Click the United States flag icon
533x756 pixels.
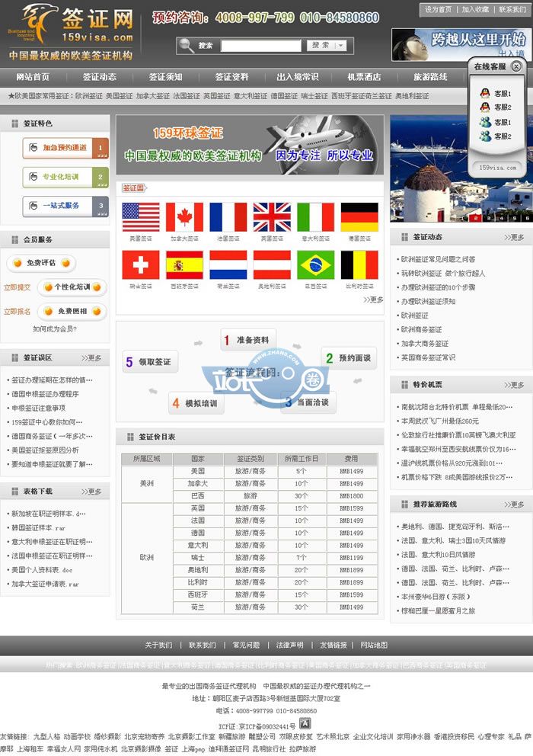tap(141, 217)
